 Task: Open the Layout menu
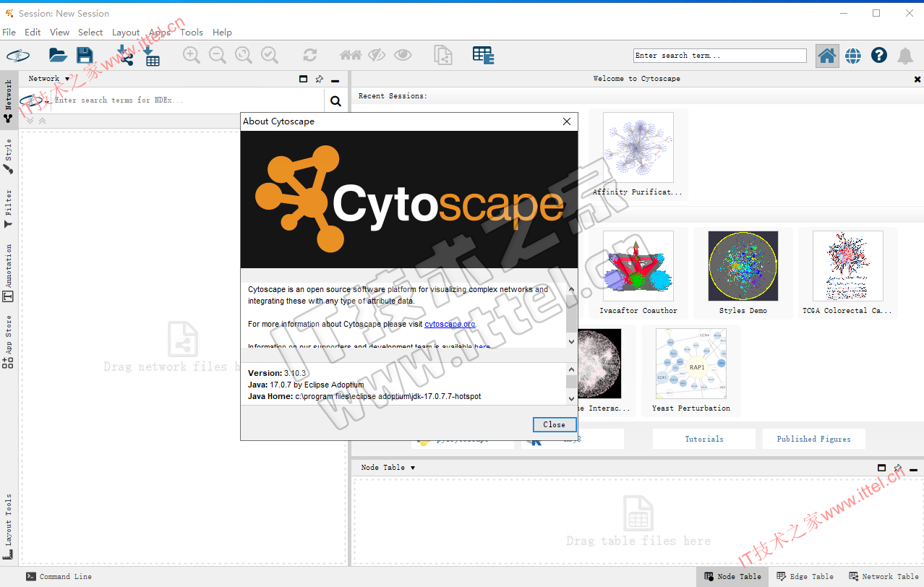[x=126, y=33]
